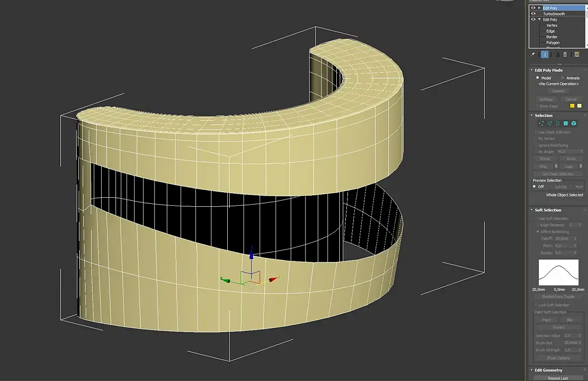Click the Remove Modifier trash icon
Viewport: 588px width, 381px height.
[565, 55]
